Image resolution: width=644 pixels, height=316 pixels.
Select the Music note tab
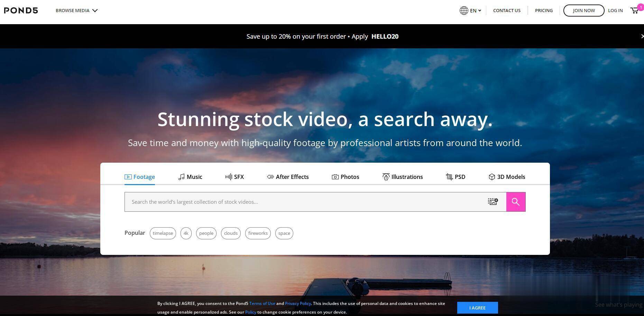[190, 177]
